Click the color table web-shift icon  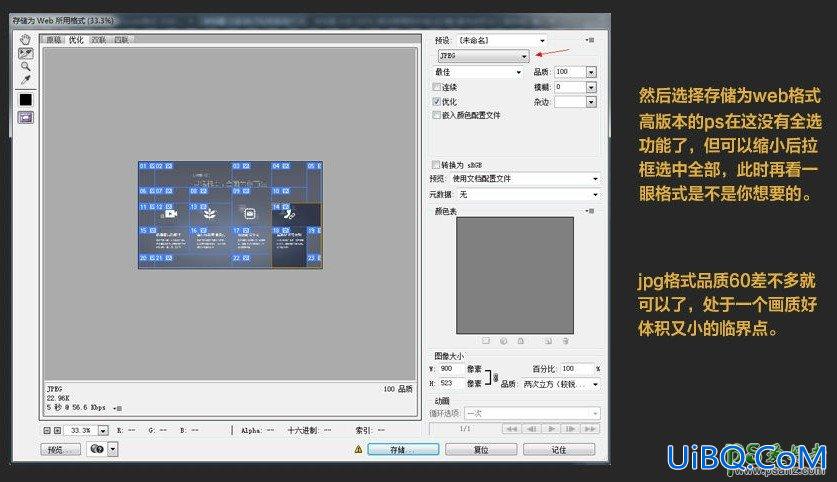click(x=503, y=341)
